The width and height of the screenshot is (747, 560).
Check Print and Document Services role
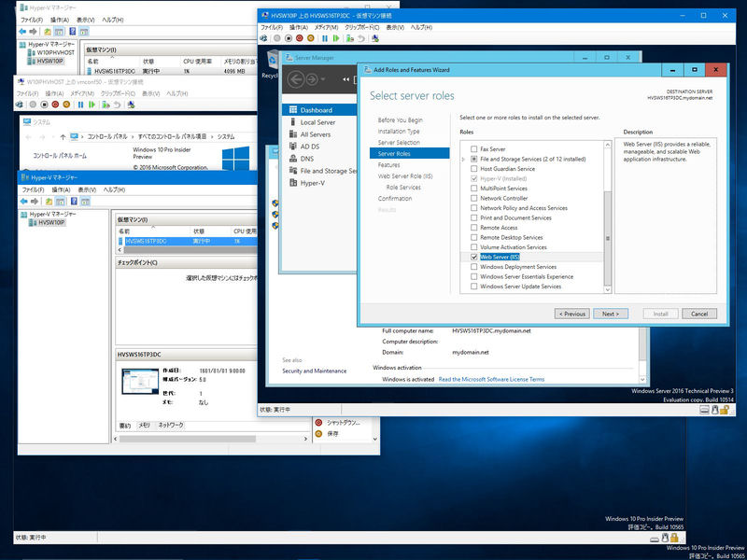click(473, 217)
